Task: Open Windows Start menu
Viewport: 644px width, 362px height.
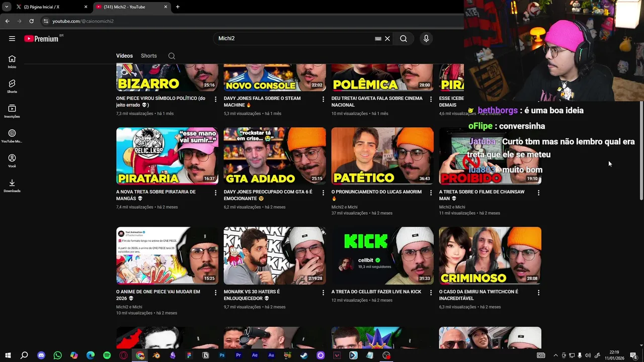Action: (8, 355)
